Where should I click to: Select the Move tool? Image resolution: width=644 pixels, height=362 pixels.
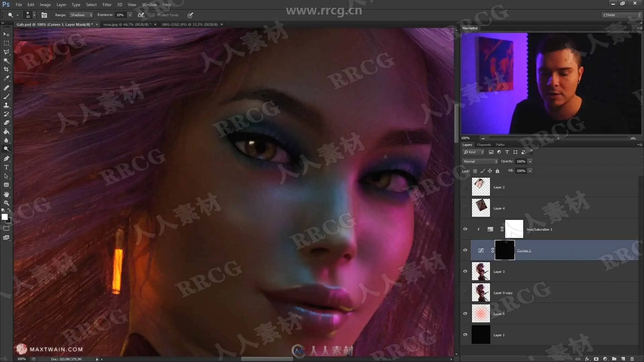[x=6, y=34]
